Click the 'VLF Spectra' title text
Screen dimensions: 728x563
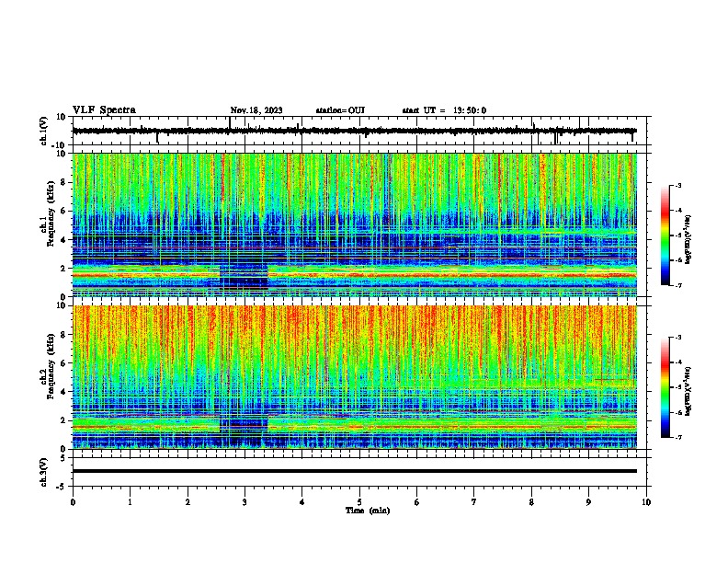(x=104, y=109)
